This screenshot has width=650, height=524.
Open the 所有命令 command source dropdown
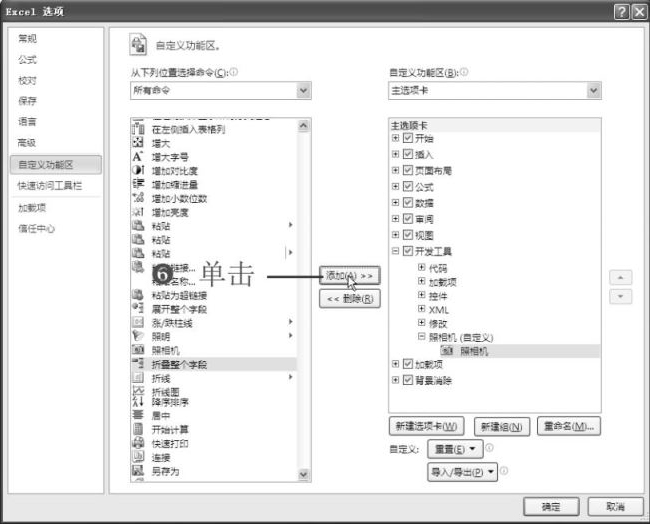coord(303,90)
